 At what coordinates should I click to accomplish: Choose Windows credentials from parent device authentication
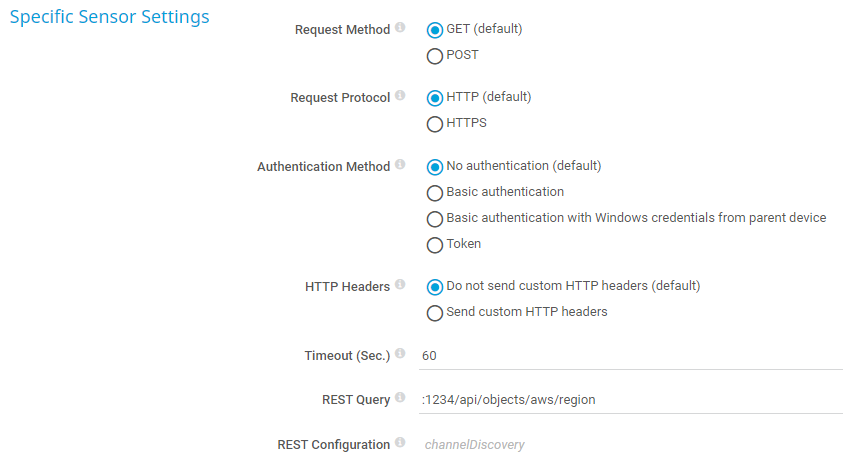click(435, 219)
